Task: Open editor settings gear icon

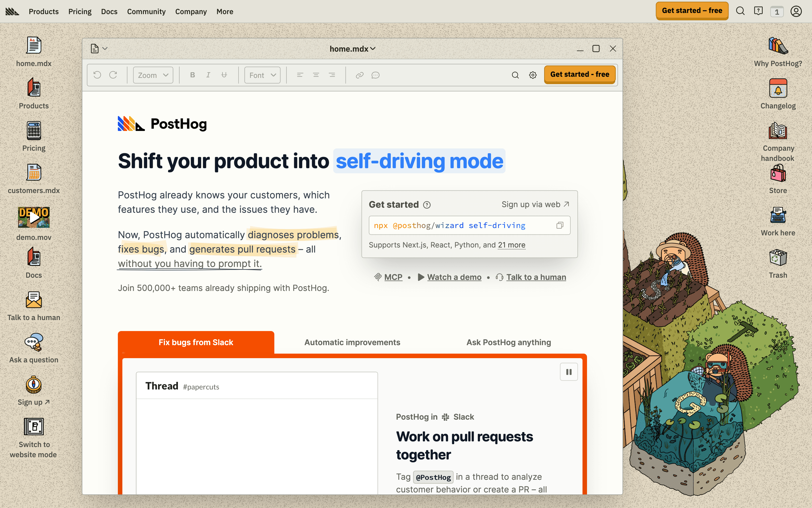Action: pyautogui.click(x=533, y=75)
